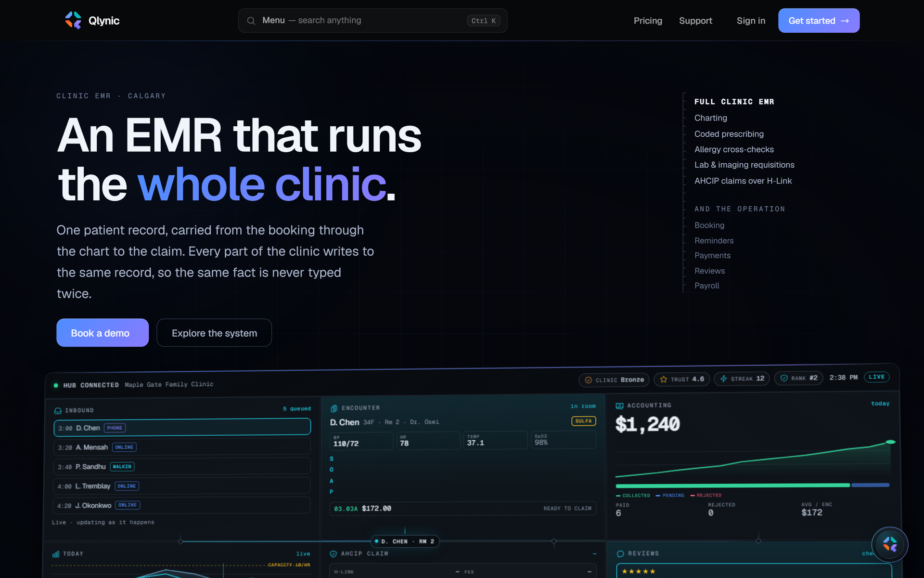Click the Streak lightning bolt icon
Viewport: 924px width, 578px height.
coord(723,379)
